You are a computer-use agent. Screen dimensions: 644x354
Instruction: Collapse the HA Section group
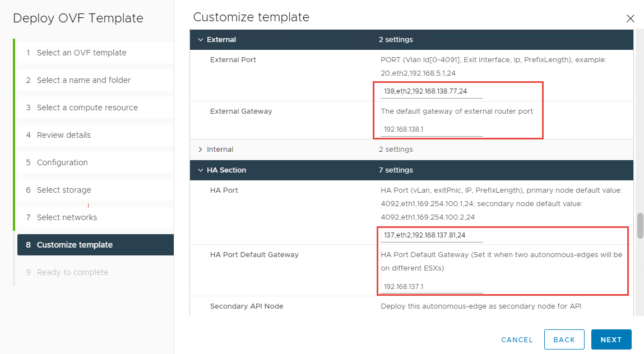tap(201, 170)
